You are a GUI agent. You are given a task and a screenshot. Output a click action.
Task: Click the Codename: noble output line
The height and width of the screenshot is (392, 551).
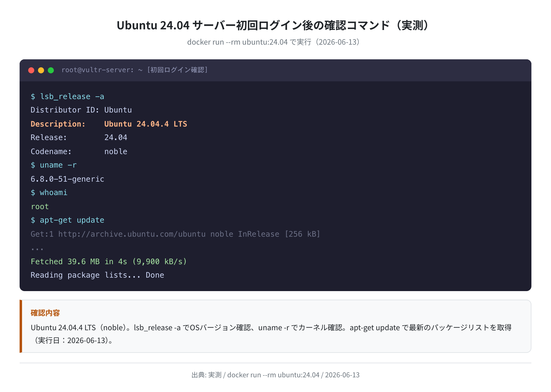[x=79, y=152]
